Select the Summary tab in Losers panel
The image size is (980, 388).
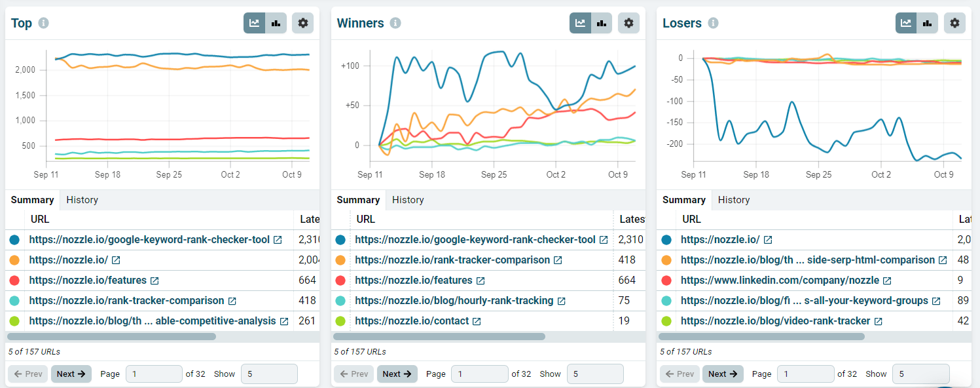pyautogui.click(x=684, y=200)
